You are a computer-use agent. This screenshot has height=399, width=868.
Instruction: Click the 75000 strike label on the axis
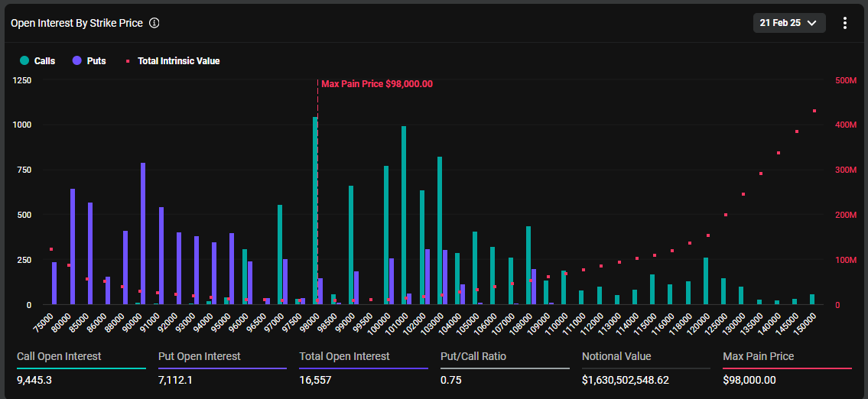(x=44, y=323)
